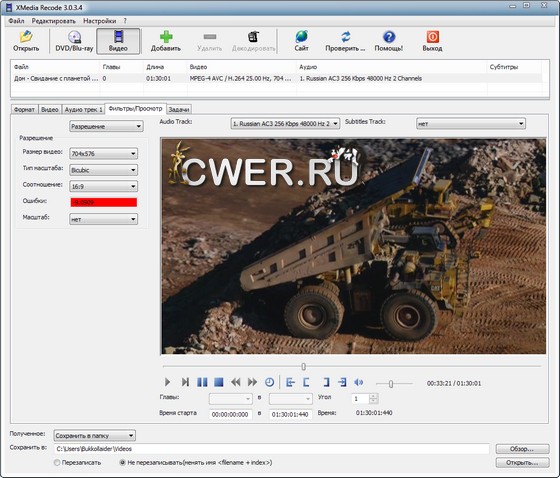Viewport: 560px width, 478px height.
Task: Expand the Сохранить в папку dropdown
Action: [95, 435]
